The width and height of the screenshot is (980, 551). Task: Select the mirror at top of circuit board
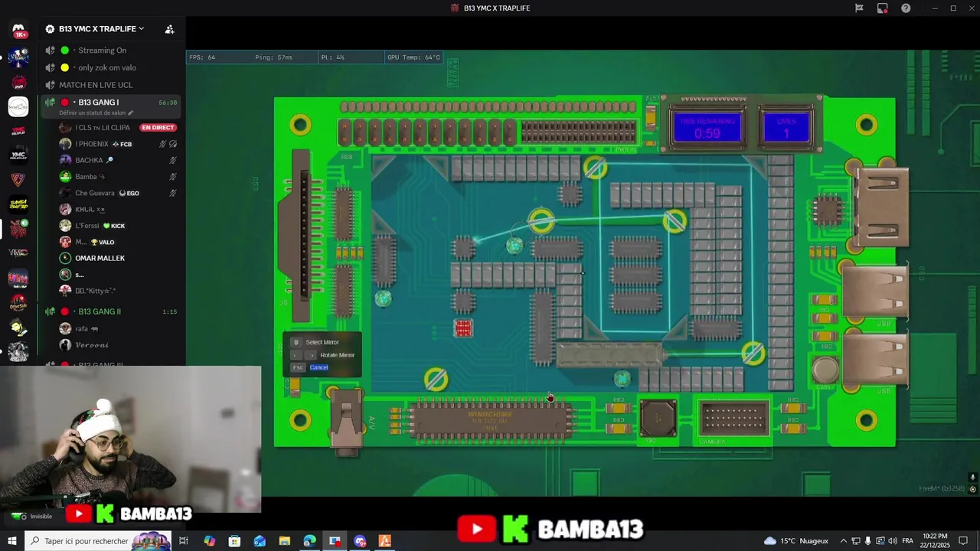click(x=595, y=167)
